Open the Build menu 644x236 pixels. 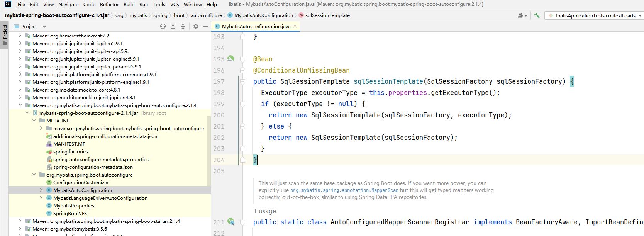click(x=129, y=4)
